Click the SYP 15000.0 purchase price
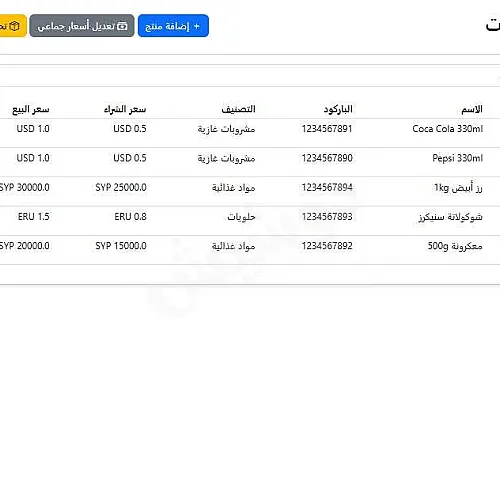500x500 pixels. (x=121, y=246)
